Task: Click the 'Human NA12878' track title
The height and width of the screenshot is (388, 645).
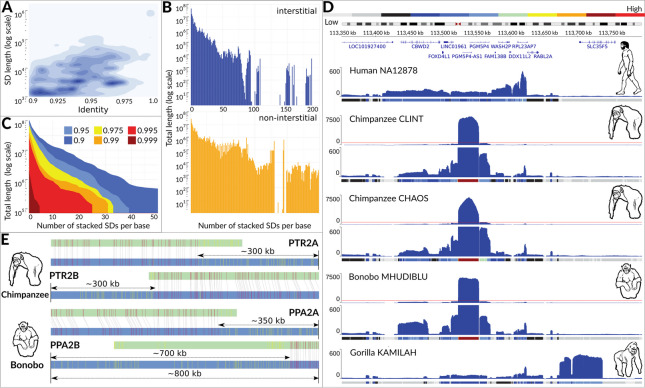Action: click(383, 70)
